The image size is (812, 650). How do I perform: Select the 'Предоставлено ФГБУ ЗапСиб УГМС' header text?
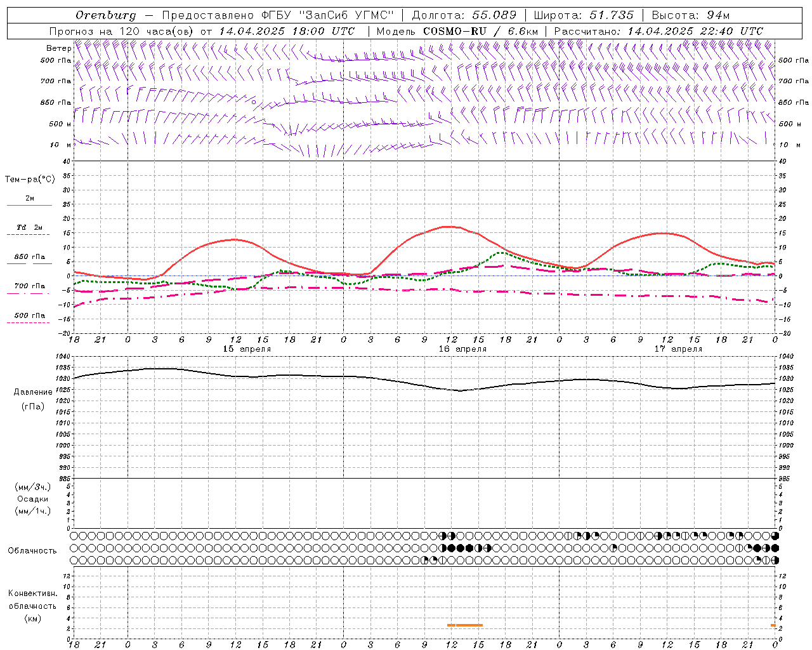pyautogui.click(x=278, y=15)
